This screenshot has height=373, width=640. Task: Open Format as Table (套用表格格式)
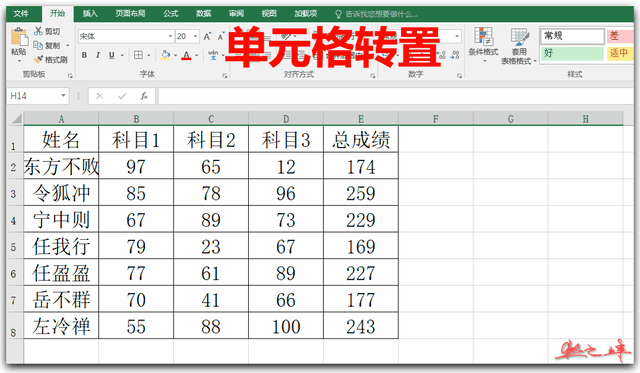(x=519, y=45)
